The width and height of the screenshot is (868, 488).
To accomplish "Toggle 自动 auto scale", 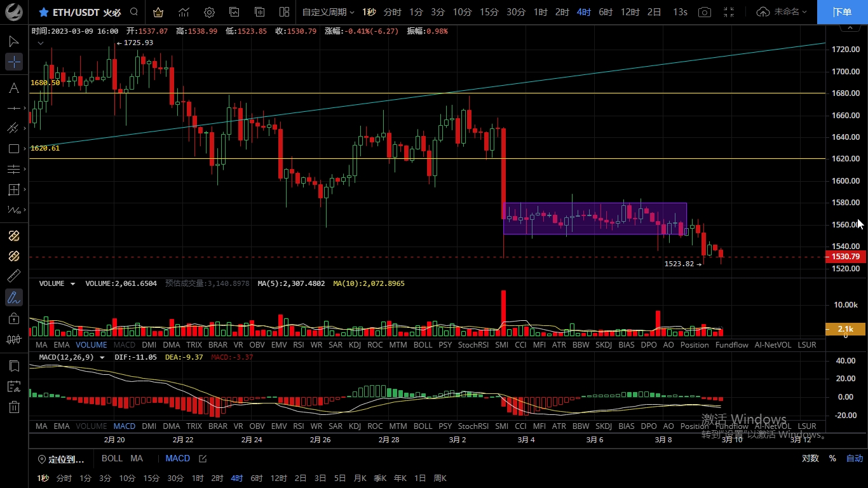I will (x=855, y=459).
